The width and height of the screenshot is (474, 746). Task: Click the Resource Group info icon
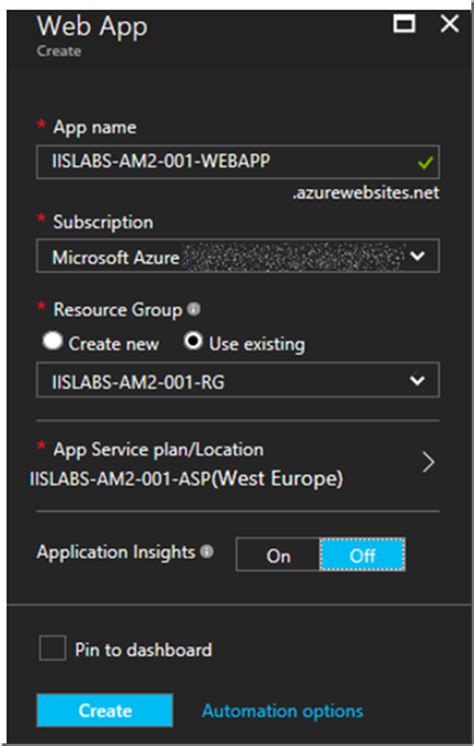193,310
